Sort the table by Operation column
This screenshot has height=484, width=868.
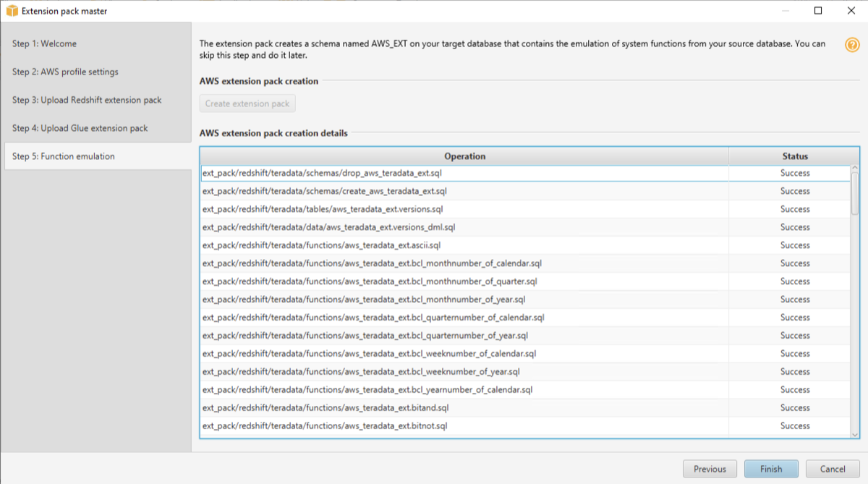click(465, 156)
